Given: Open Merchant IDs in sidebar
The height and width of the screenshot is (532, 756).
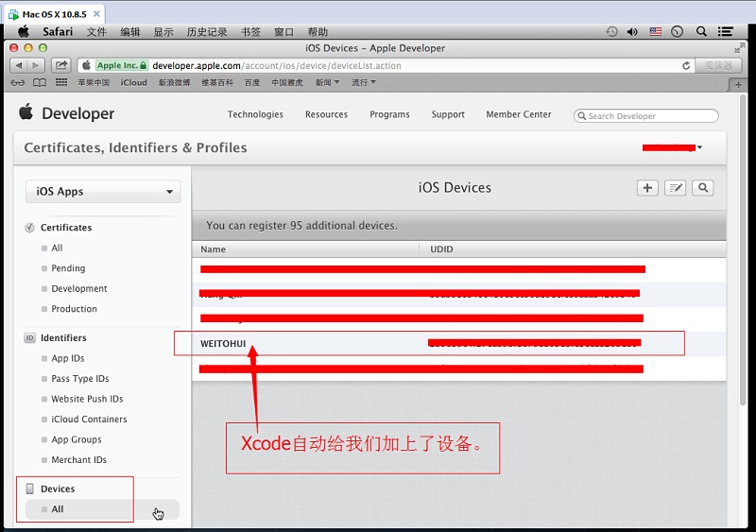Looking at the screenshot, I should [78, 459].
